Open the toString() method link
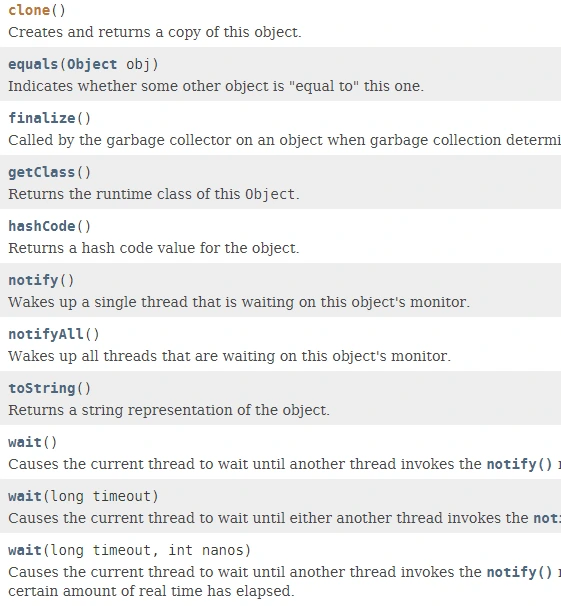Viewport: 561px width, 606px height. 42,388
